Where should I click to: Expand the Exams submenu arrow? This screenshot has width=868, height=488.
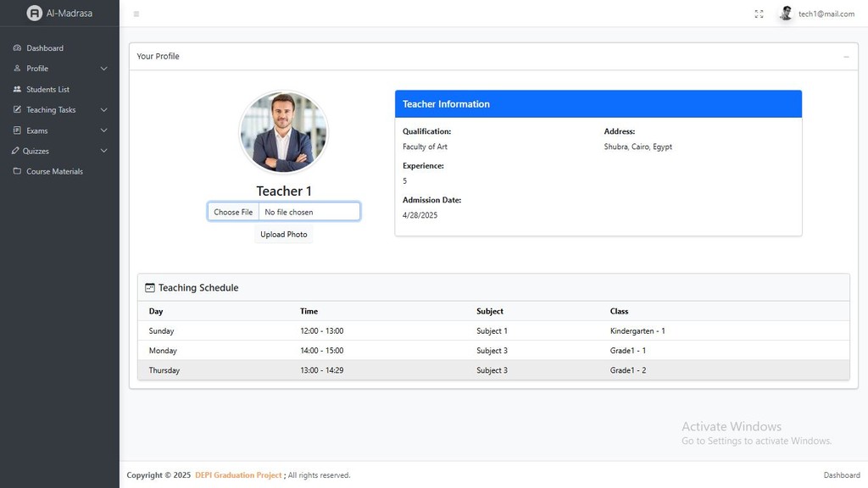click(103, 130)
